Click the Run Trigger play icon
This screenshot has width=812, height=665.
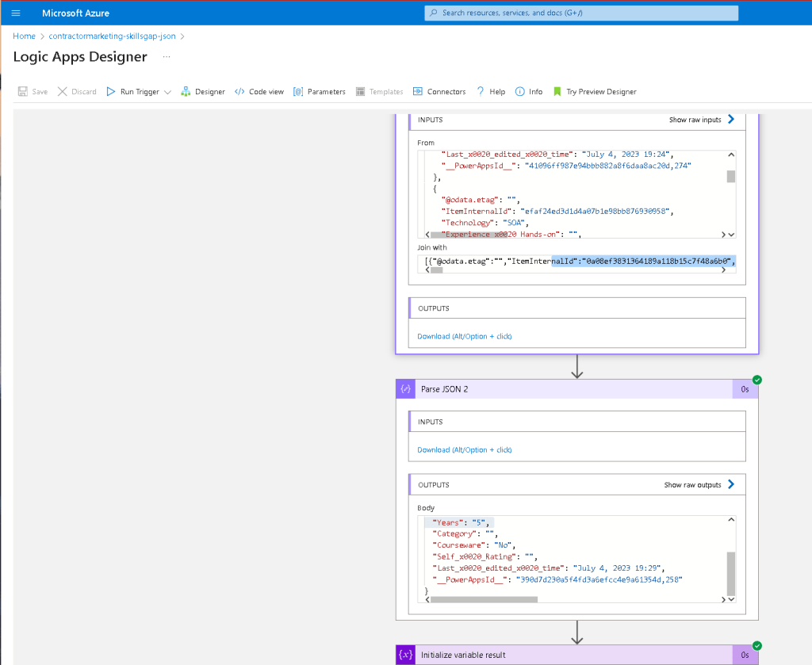click(x=111, y=92)
